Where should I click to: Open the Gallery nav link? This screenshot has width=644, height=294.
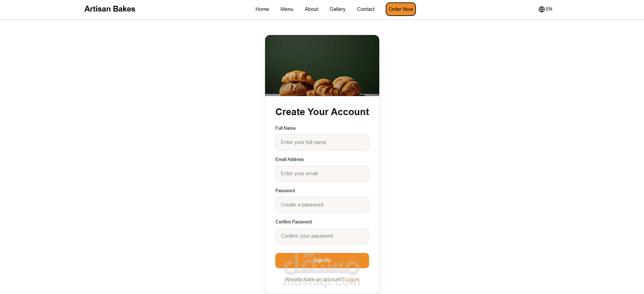[x=337, y=9]
